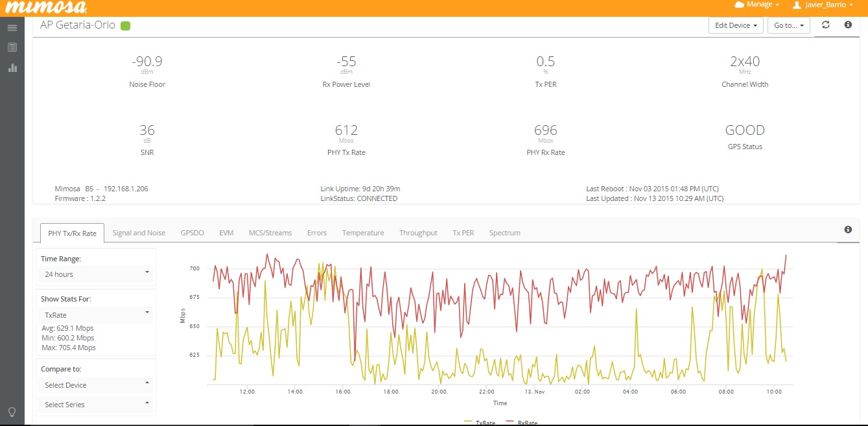Viewport: 868px width, 426px height.
Task: Click the green device status indicator
Action: pyautogui.click(x=126, y=26)
